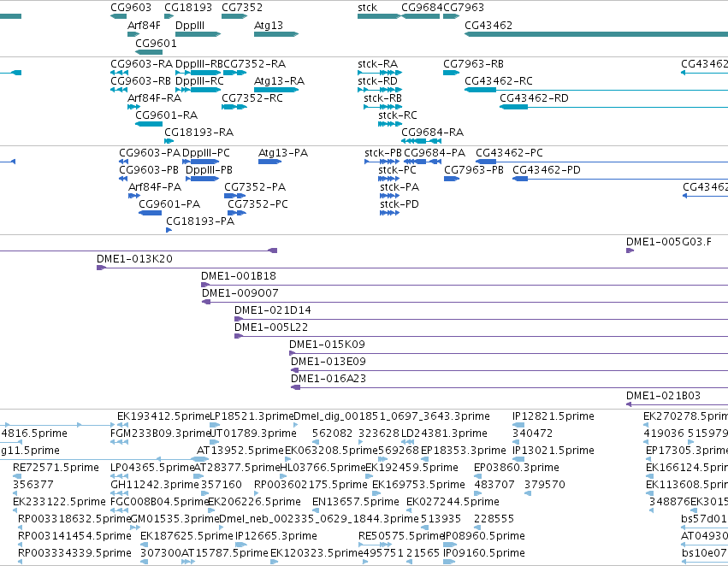Select the CG18193 gene feature

point(169,16)
